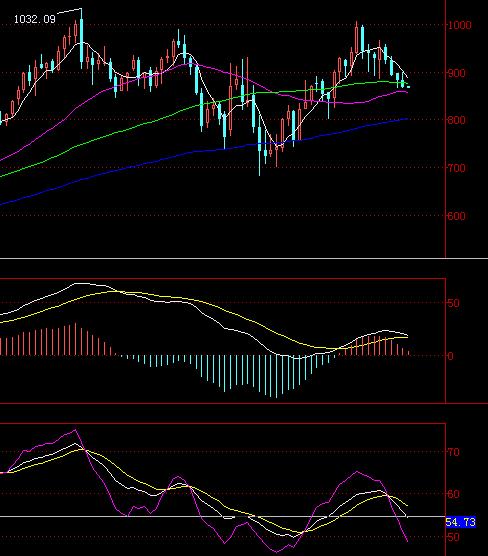Click the magenta oscillator line's highest peak

tap(75, 430)
